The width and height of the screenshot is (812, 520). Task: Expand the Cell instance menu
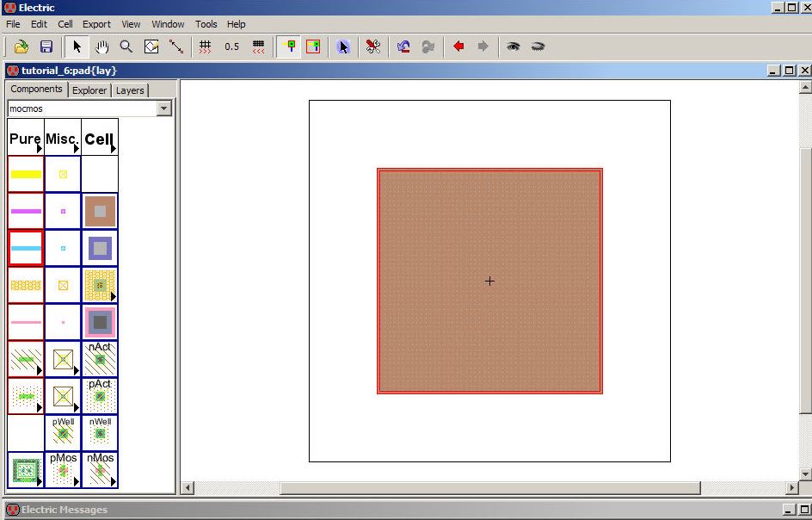(100, 139)
